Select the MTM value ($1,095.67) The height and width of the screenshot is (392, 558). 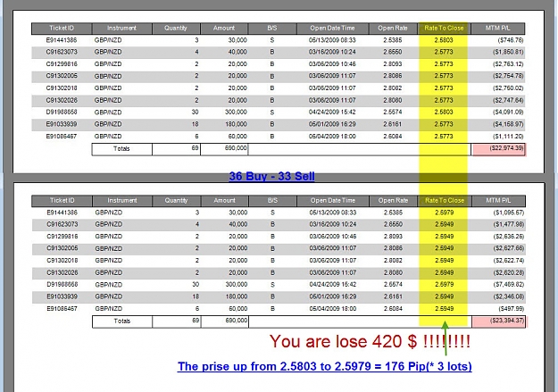pyautogui.click(x=509, y=213)
